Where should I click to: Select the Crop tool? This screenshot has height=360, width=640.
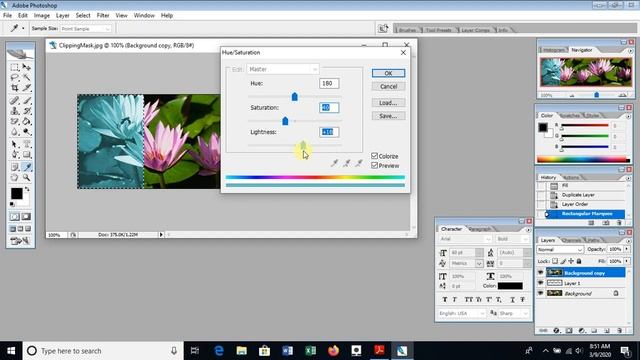pos(15,88)
